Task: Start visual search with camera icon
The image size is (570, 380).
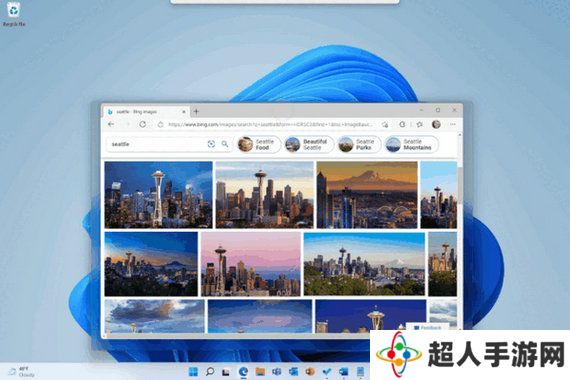Action: click(x=211, y=144)
